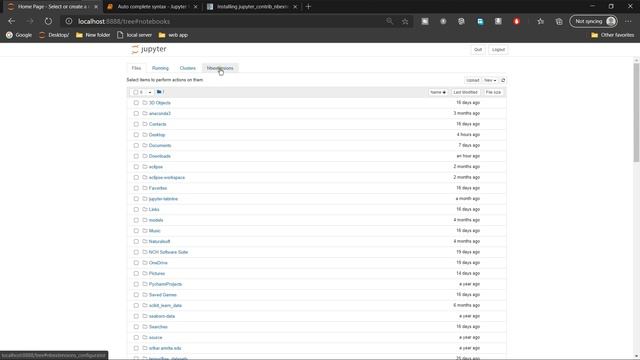Open the selection dropdown arrow beside select-all
Viewport: 640px width, 360px height.
coord(150,92)
